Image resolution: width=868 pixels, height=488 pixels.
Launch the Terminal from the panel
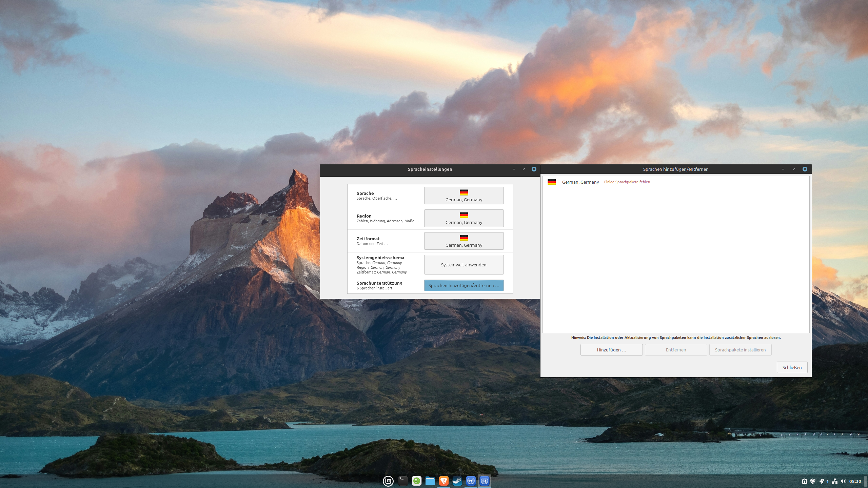(x=403, y=481)
